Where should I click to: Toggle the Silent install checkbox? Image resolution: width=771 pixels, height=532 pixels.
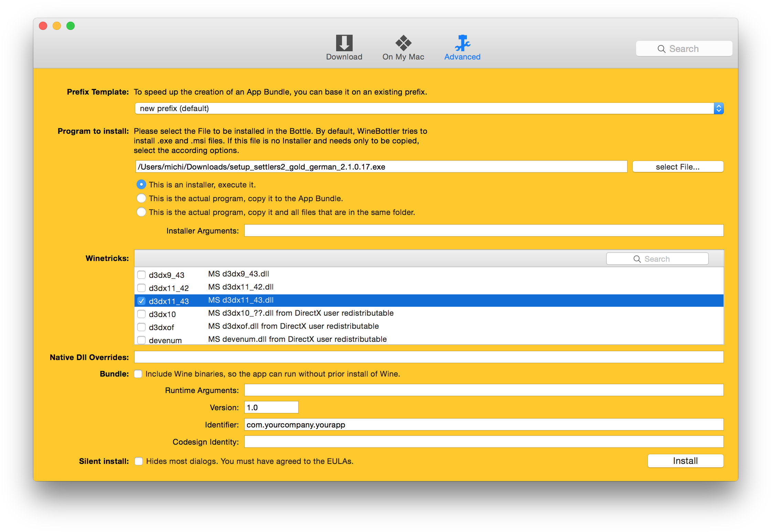click(139, 461)
